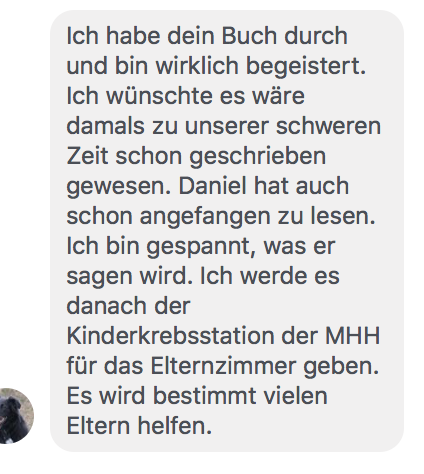Click the word 'Kinderkrebsstation' in the message
424x474 pixels.
tap(171, 336)
